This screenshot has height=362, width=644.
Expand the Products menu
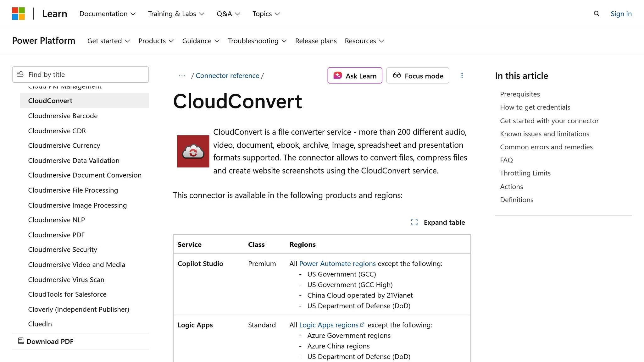156,41
